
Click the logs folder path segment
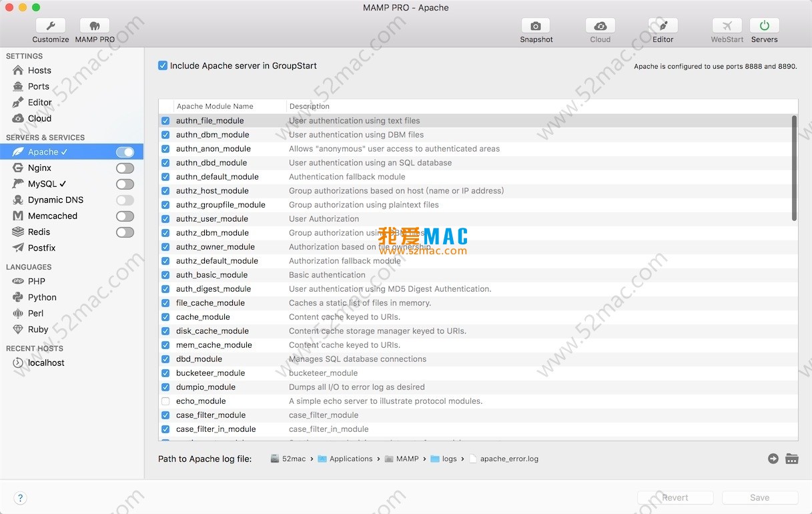pyautogui.click(x=444, y=459)
